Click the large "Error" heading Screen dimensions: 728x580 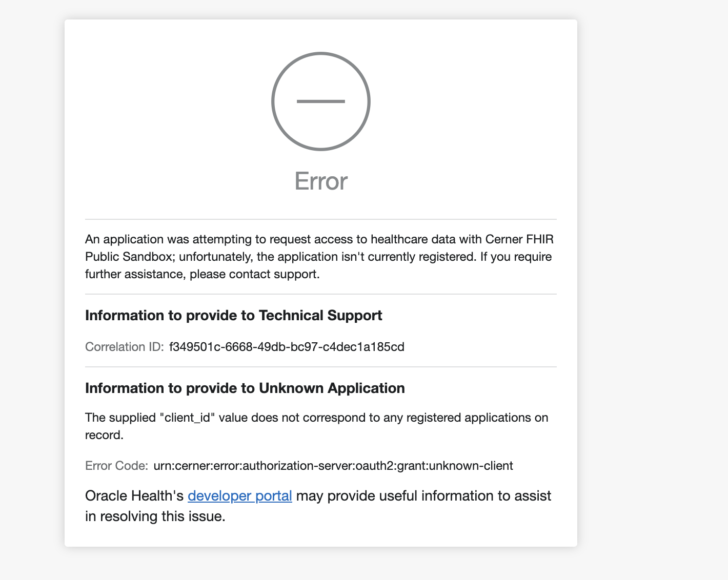(321, 181)
